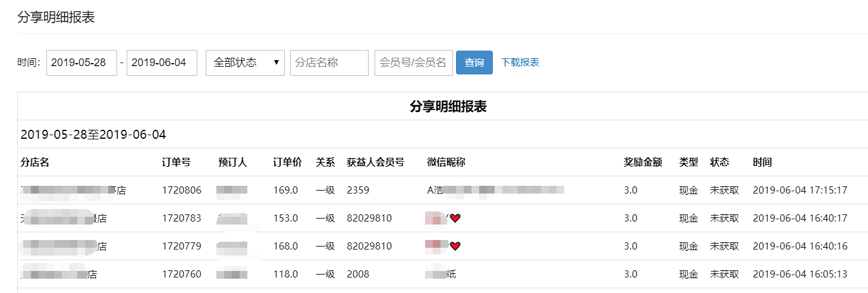Click the blue 查询 query button

tap(474, 63)
